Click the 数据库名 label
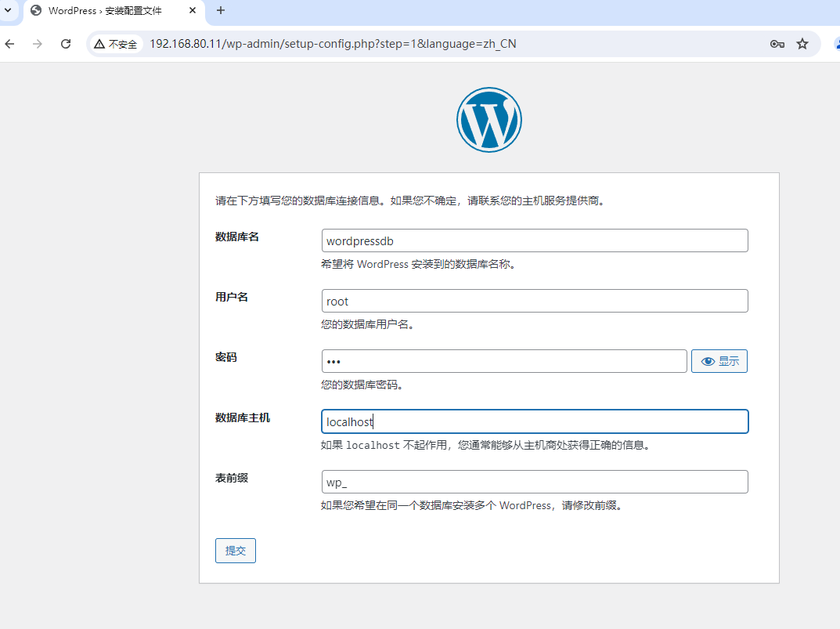Screen dimensions: 840x629 click(x=236, y=237)
